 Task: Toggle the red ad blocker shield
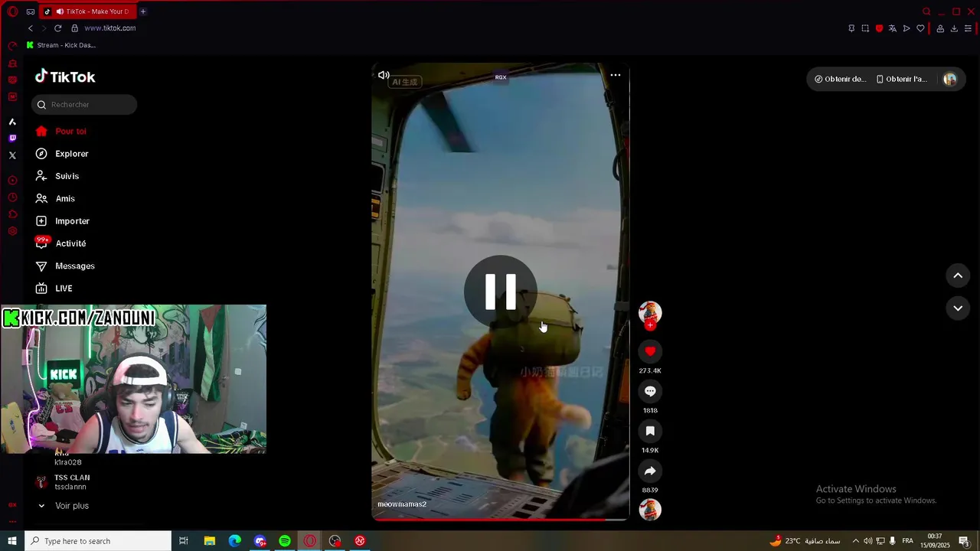[x=879, y=28]
